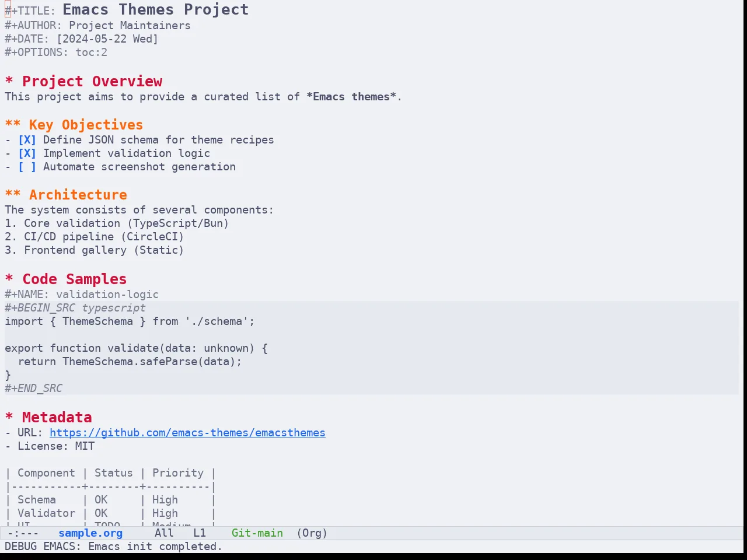Click the bold *Emacs themes* text
747x560 pixels.
351,97
